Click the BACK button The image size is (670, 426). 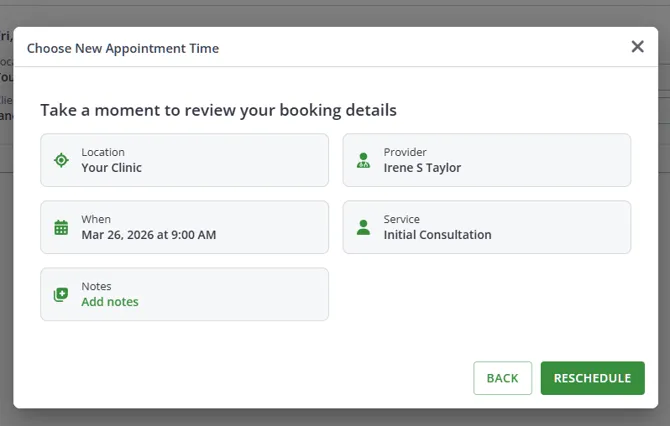(x=502, y=378)
